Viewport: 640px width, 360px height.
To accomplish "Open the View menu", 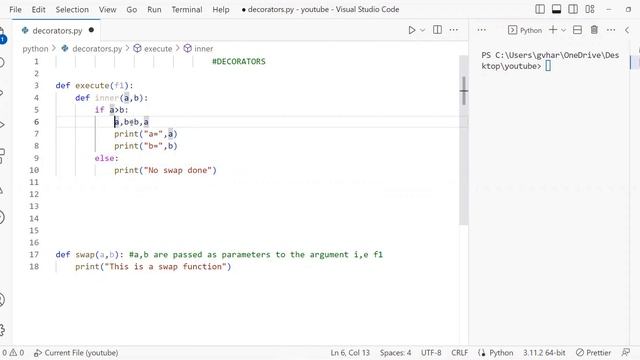I will [x=107, y=9].
